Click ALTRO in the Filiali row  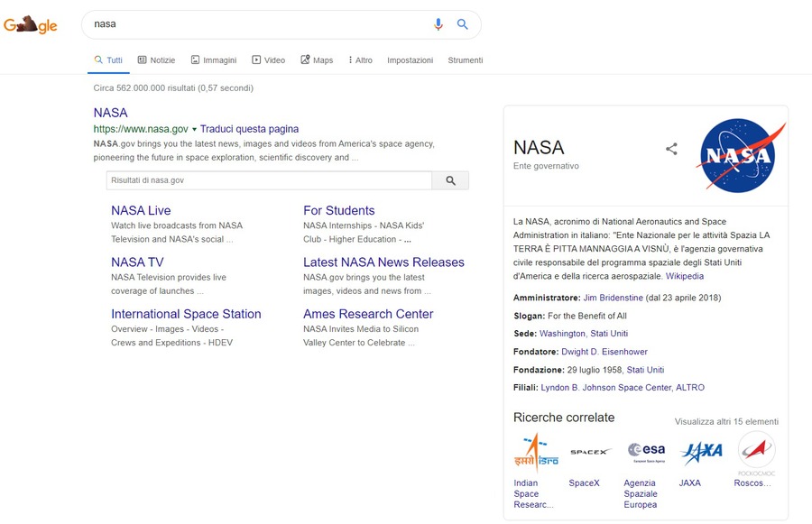coord(690,387)
